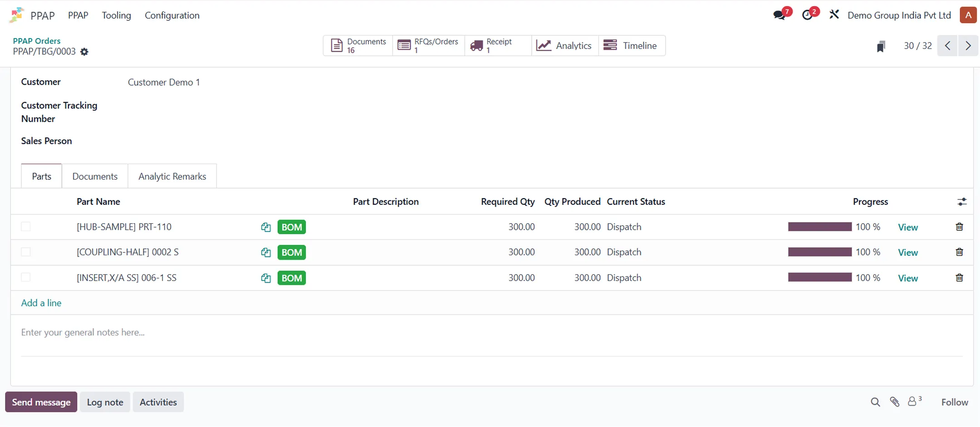The height and width of the screenshot is (427, 980).
Task: Click the debug tools wrench icon
Action: [834, 15]
